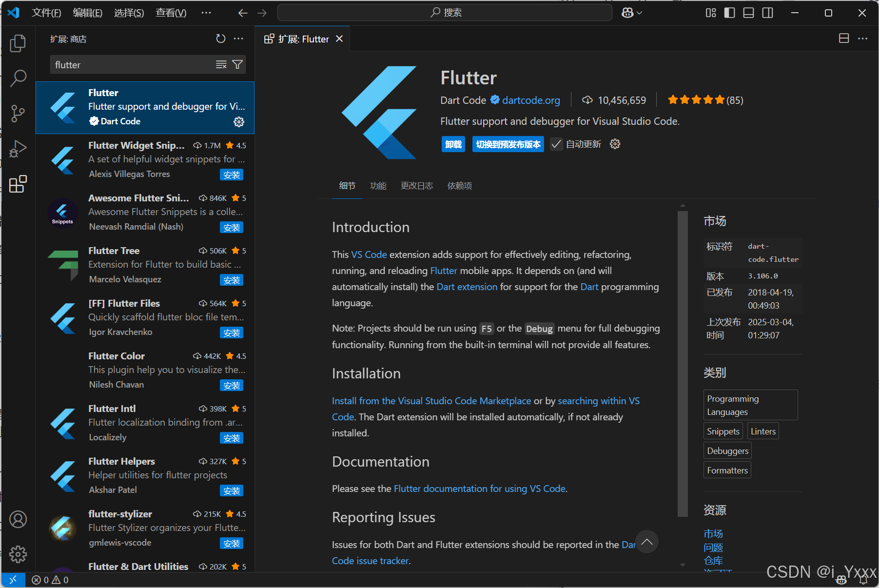Close the 扩展: Flutter editor tab
879x588 pixels.
coord(339,39)
